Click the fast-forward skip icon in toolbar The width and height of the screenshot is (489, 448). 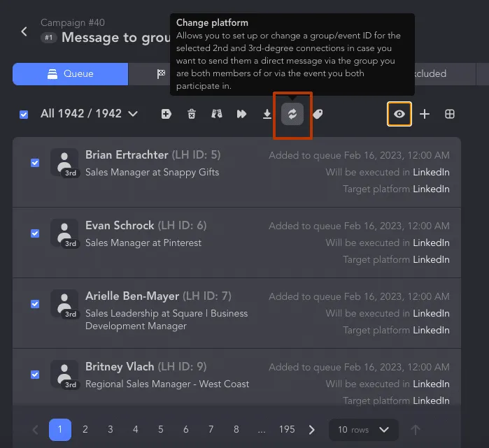pos(241,114)
